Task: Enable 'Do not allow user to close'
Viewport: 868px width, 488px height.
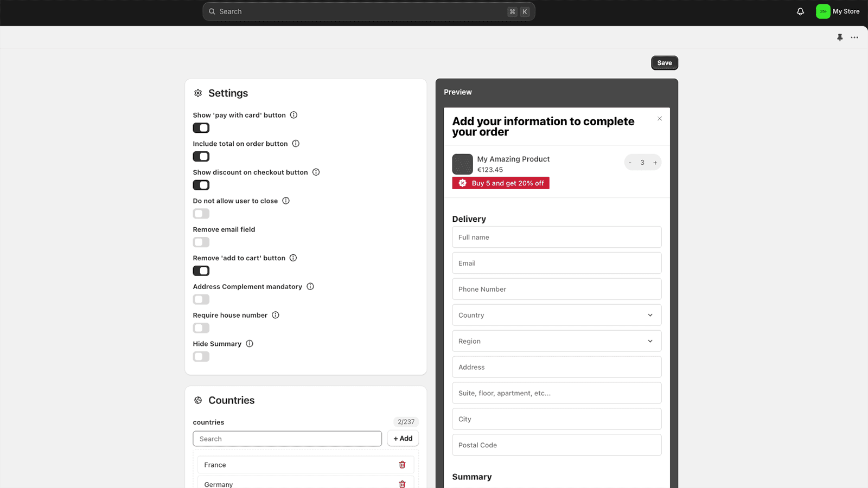Action: (201, 214)
